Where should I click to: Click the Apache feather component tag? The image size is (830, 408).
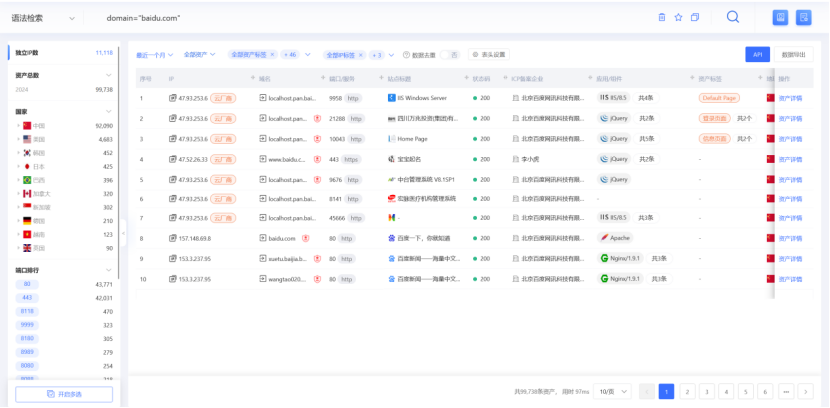click(x=615, y=238)
